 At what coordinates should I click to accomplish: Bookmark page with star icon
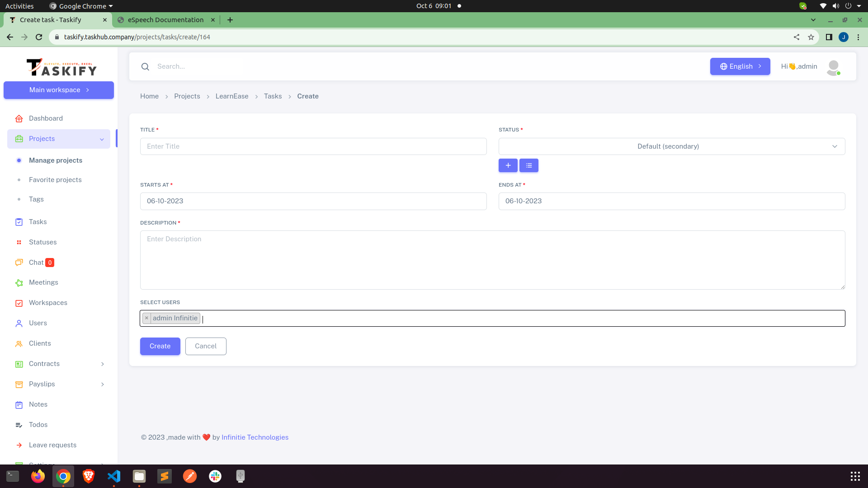811,37
